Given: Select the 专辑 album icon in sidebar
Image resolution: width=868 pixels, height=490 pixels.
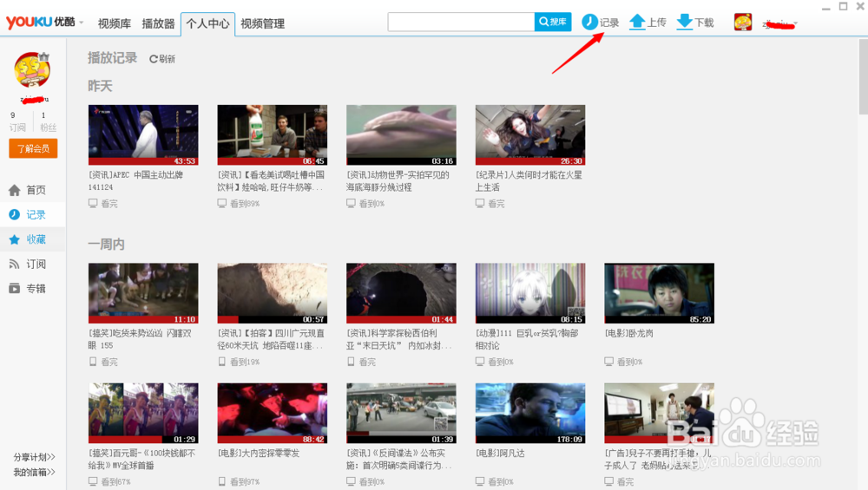Looking at the screenshot, I should 15,288.
